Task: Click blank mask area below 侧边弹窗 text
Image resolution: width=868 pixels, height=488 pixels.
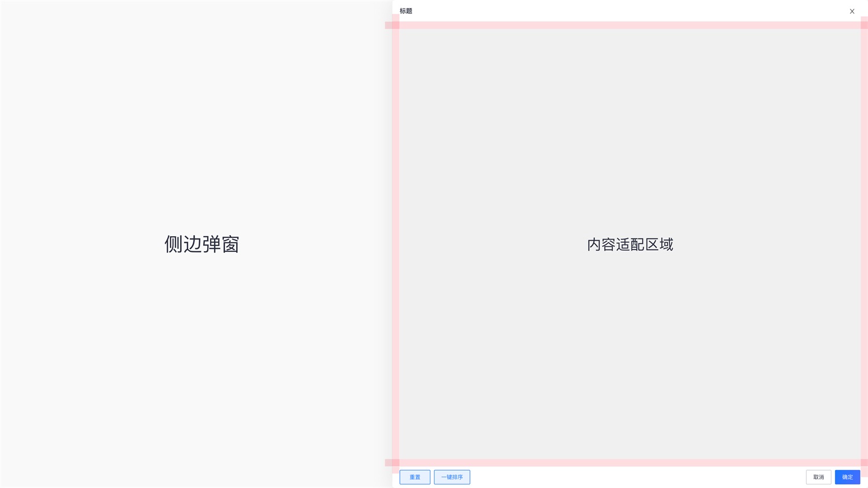Action: tap(201, 359)
